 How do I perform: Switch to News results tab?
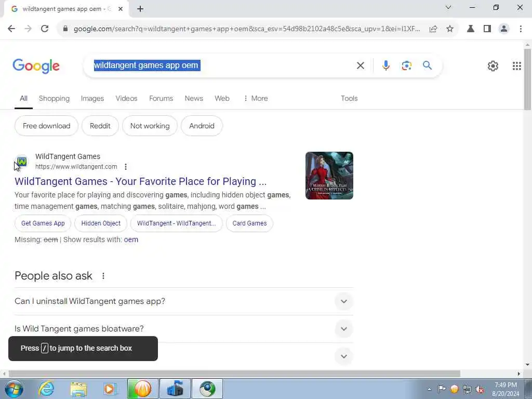tap(194, 98)
